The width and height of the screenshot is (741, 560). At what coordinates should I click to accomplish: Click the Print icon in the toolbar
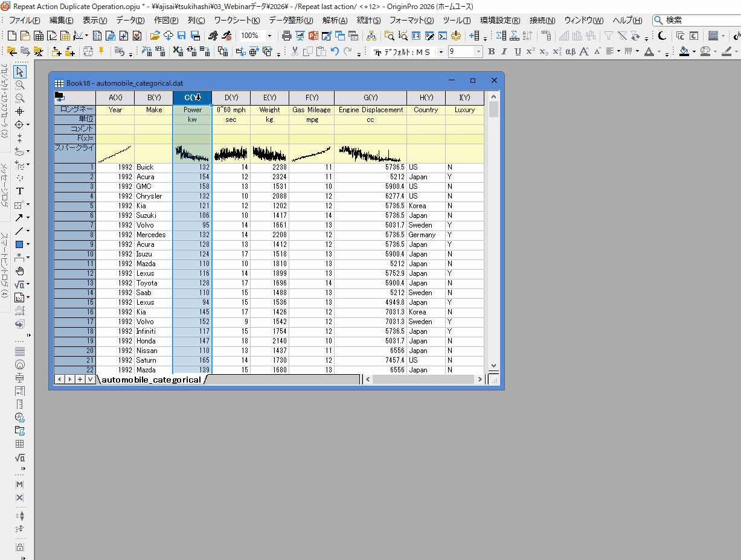click(x=286, y=36)
